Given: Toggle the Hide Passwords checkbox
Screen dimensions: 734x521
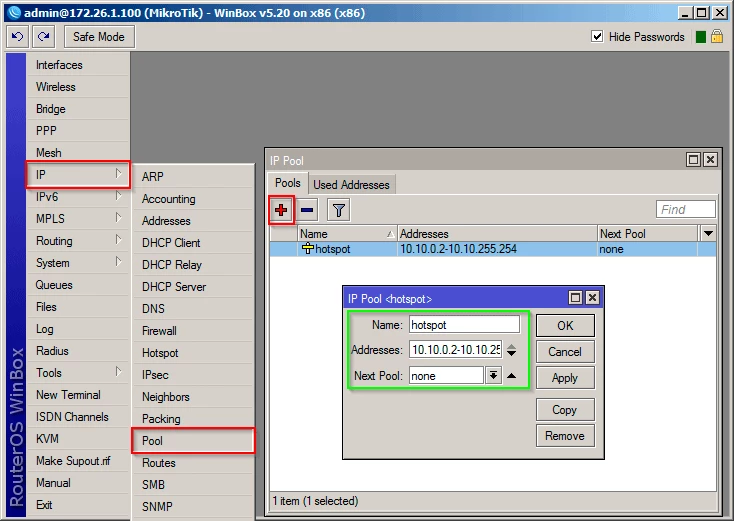Looking at the screenshot, I should [597, 37].
